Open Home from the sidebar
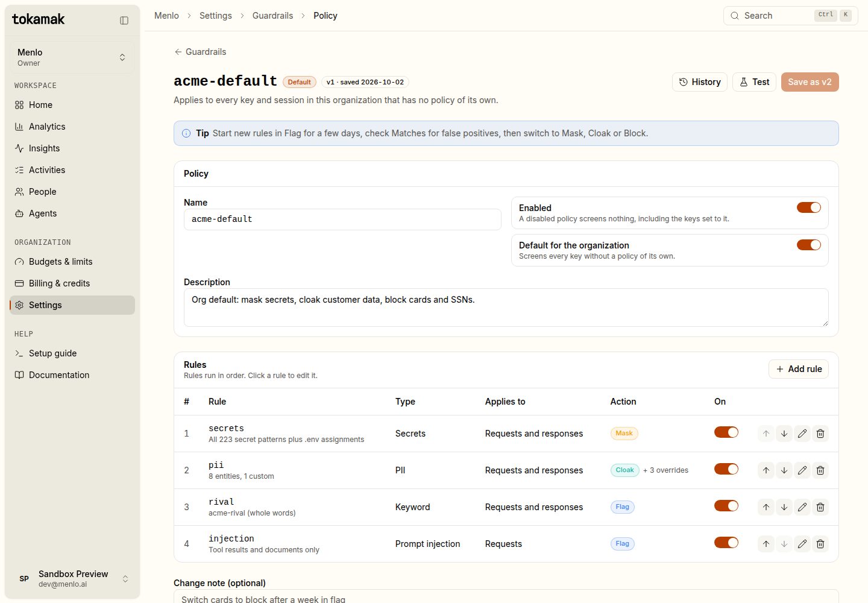This screenshot has width=868, height=603. tap(72, 105)
